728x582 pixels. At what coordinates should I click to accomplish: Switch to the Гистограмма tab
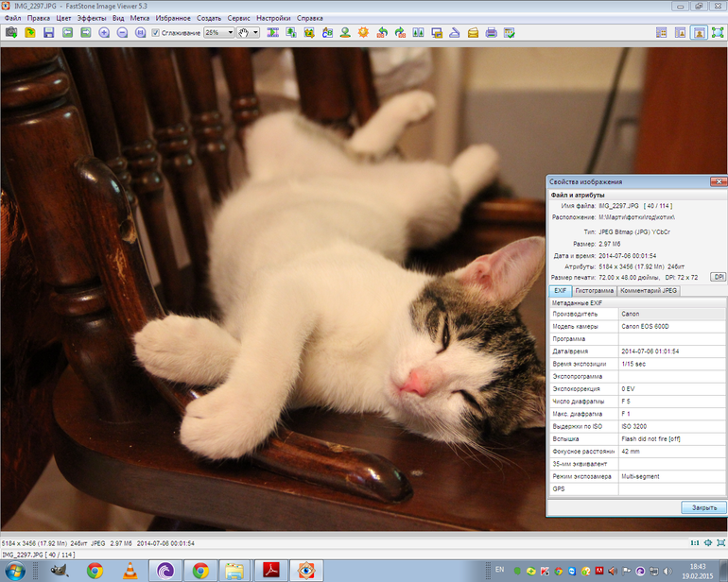[x=595, y=291]
